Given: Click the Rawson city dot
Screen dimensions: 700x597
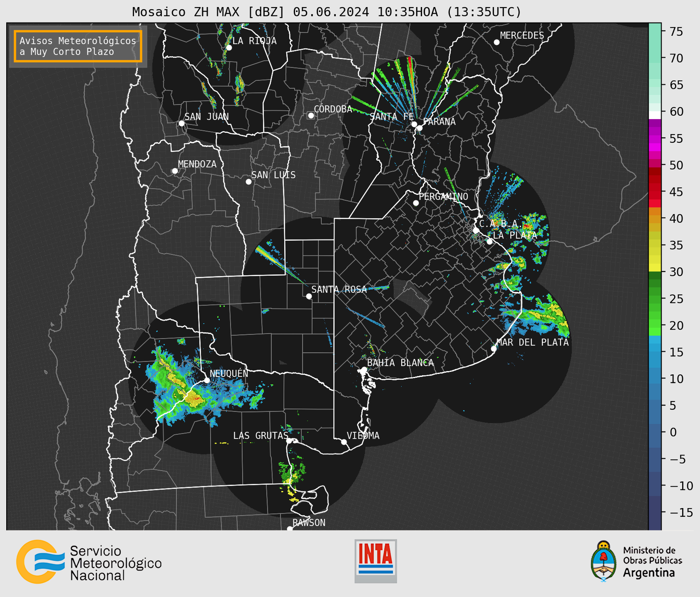Looking at the screenshot, I should point(290,528).
